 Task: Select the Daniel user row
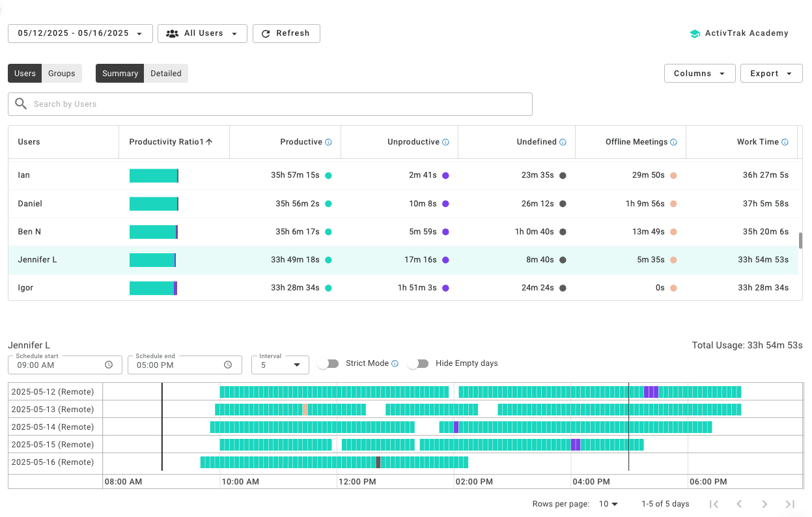pos(403,204)
